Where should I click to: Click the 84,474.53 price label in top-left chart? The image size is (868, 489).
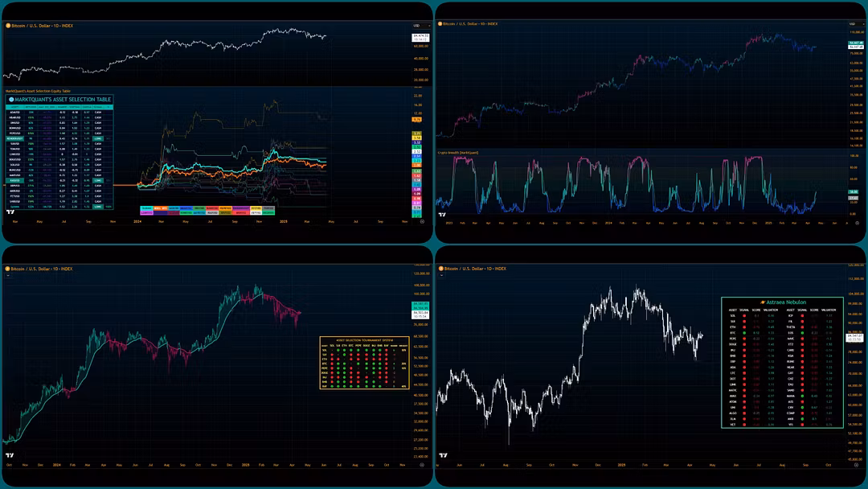(x=420, y=36)
